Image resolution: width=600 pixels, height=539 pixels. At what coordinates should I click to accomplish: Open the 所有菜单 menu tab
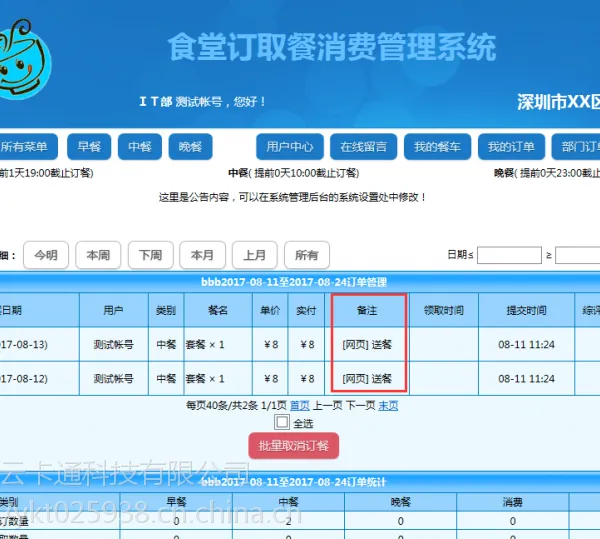click(x=27, y=147)
